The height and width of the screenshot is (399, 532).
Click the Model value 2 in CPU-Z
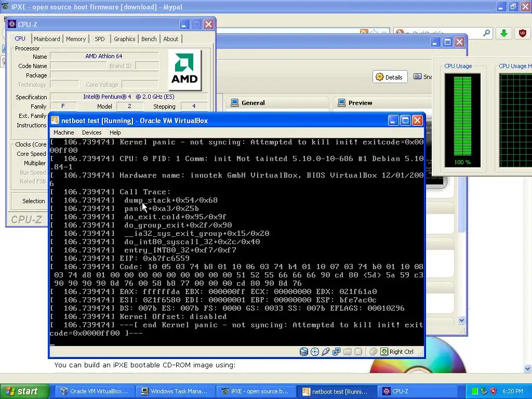129,106
